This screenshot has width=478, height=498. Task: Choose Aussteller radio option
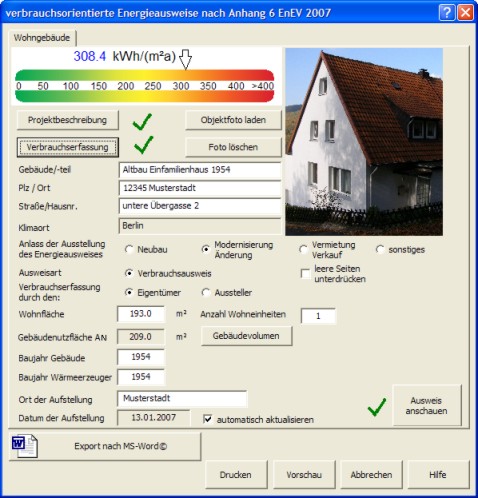(206, 293)
